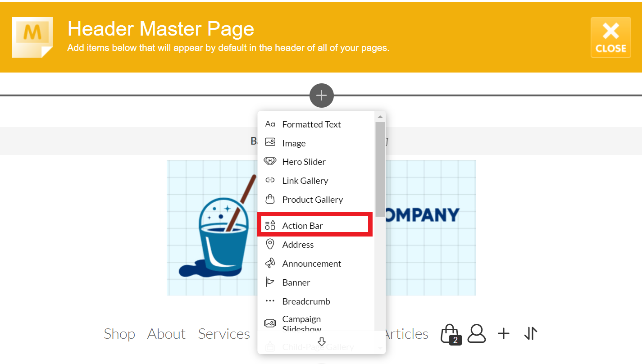Click the plus icon in navigation bar
The height and width of the screenshot is (364, 642).
[x=504, y=333]
